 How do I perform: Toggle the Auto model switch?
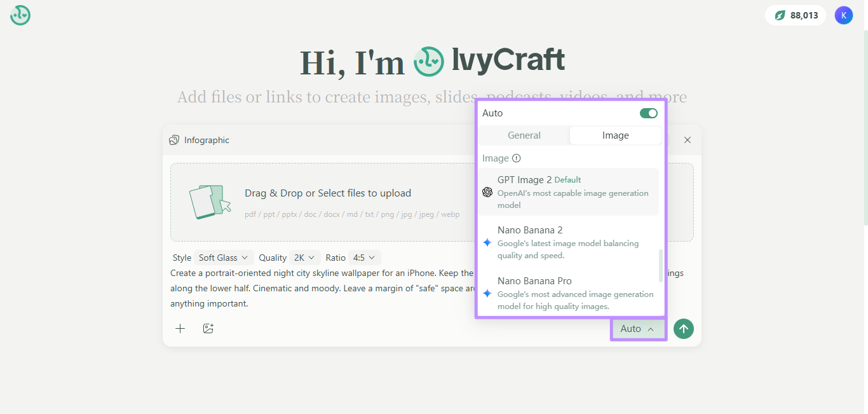click(648, 113)
